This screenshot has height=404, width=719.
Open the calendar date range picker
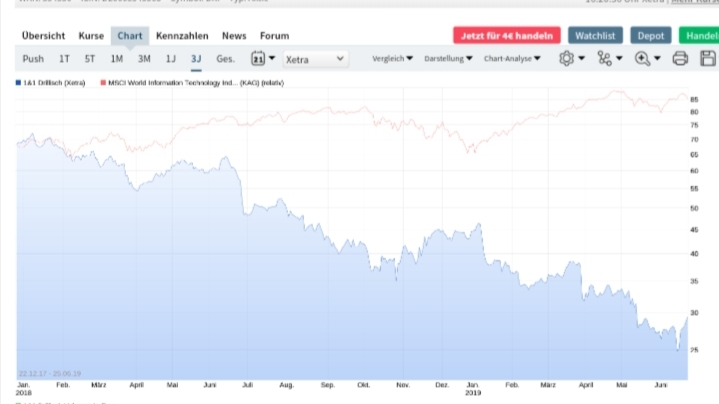[260, 59]
